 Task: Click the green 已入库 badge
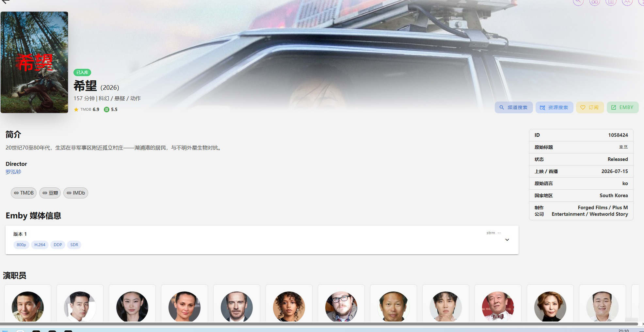(82, 72)
